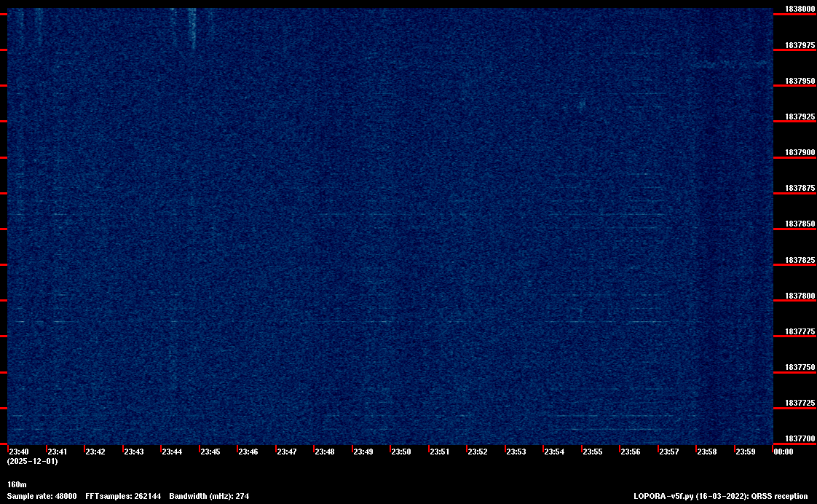Click the 23:59 time axis label
Image resolution: width=817 pixels, height=504 pixels.
(745, 452)
